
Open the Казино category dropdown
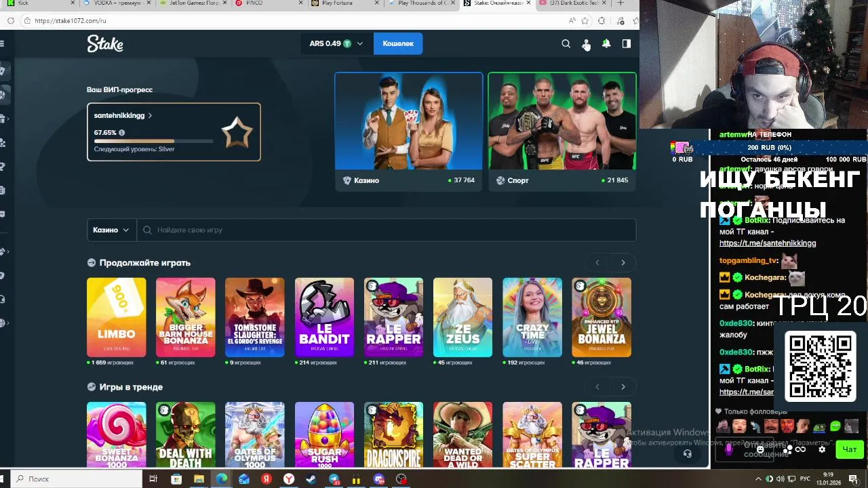click(111, 230)
